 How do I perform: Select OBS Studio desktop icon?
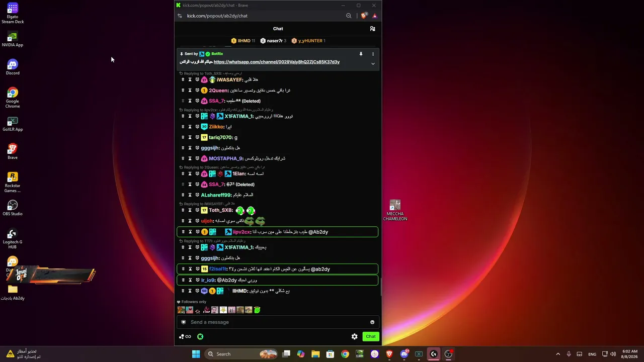pos(13,208)
